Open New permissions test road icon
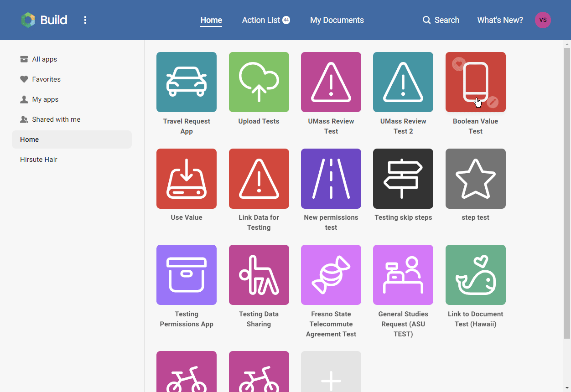571x392 pixels. 331,179
